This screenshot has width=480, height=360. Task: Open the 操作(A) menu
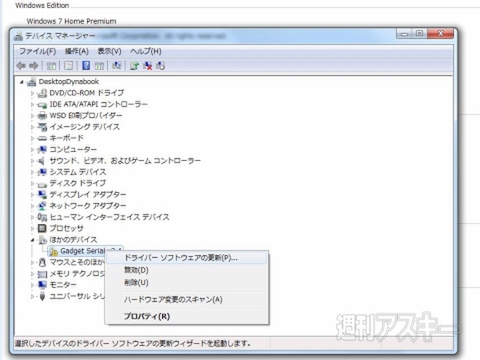tap(76, 51)
